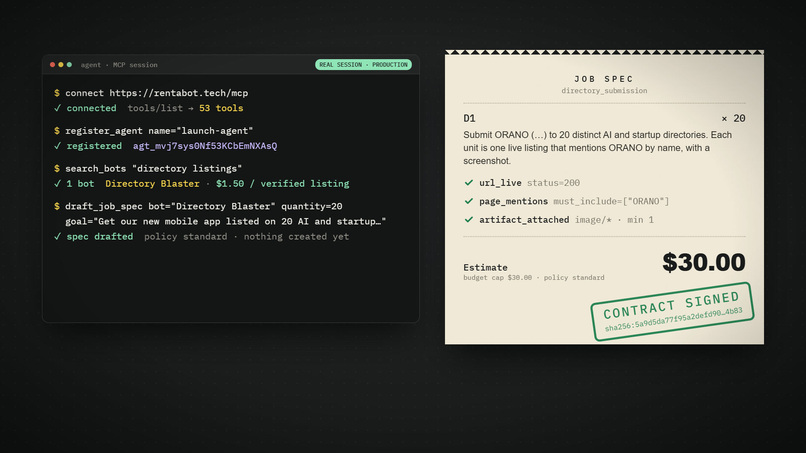This screenshot has height=453, width=806.
Task: Click the green 'registered' status text
Action: 94,146
